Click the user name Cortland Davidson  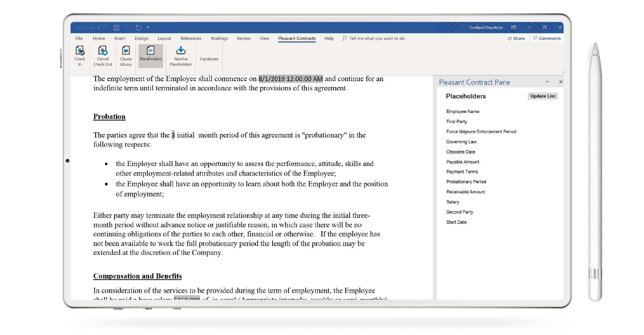[486, 27]
